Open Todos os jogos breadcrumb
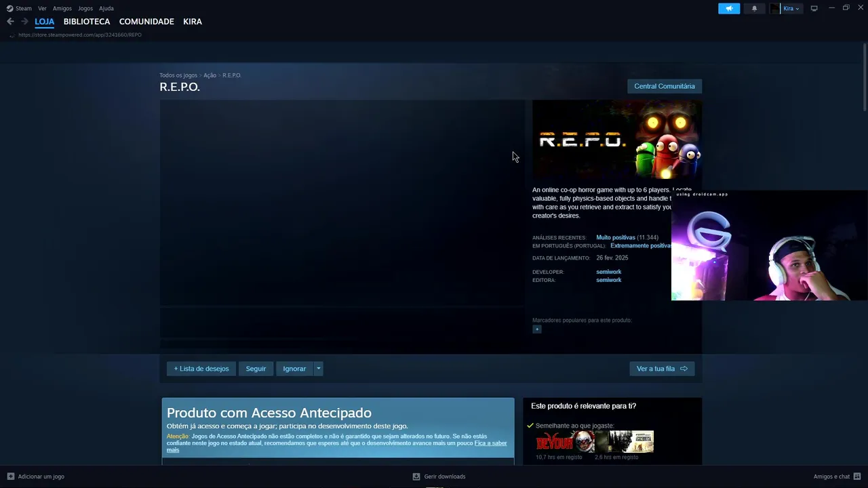 coord(178,75)
